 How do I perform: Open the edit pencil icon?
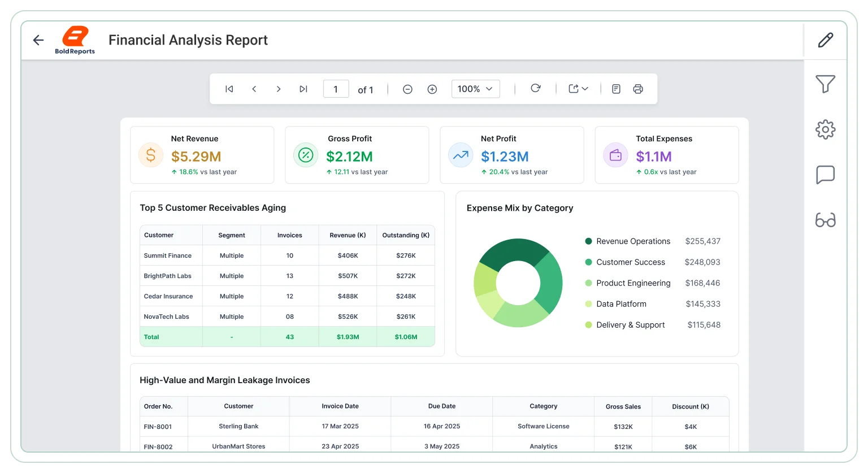[826, 40]
